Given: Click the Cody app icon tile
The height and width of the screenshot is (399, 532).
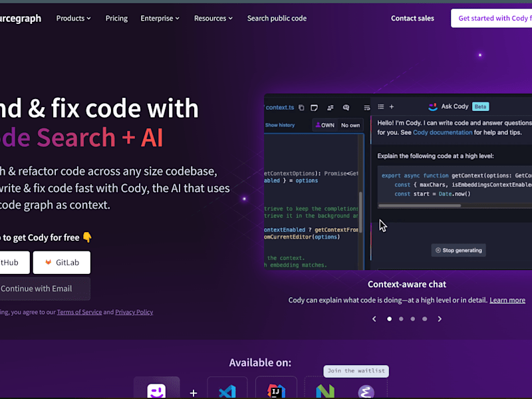Looking at the screenshot, I should pos(157,388).
